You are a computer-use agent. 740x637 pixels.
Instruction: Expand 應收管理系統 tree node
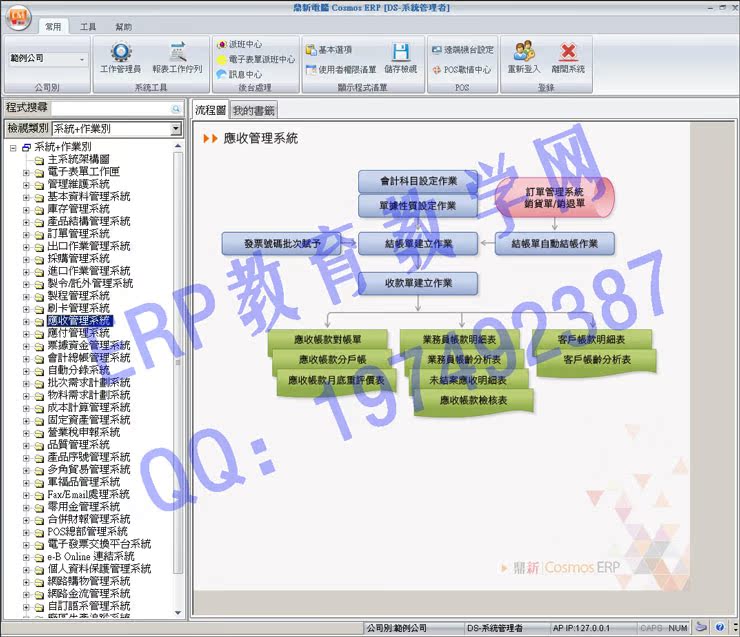[x=26, y=321]
